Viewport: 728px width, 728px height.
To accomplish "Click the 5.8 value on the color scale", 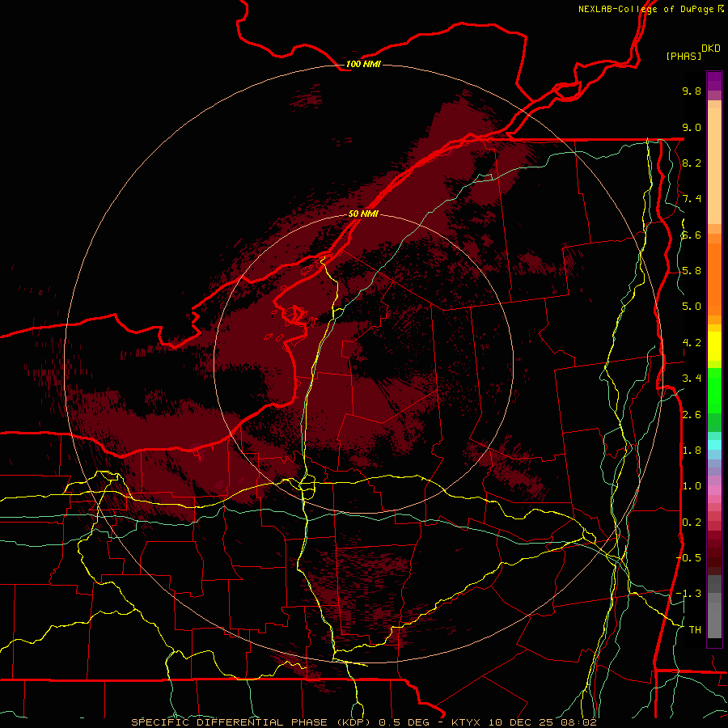I will [x=692, y=271].
